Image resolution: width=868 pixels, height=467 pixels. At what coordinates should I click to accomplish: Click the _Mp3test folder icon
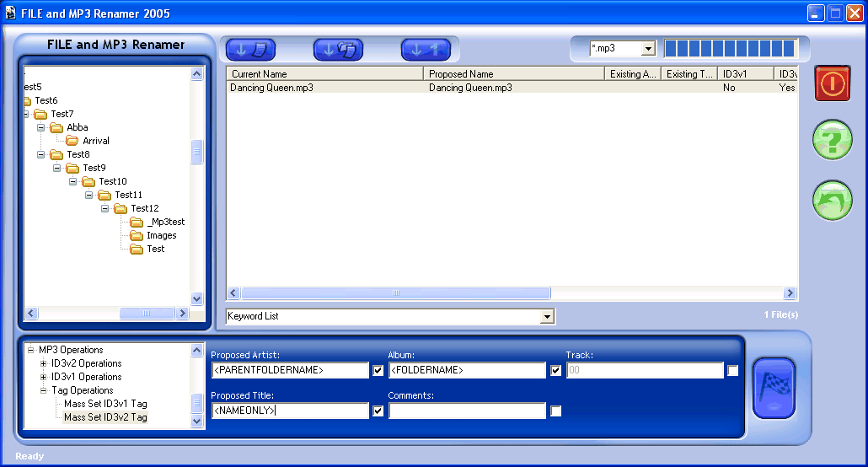(x=137, y=223)
